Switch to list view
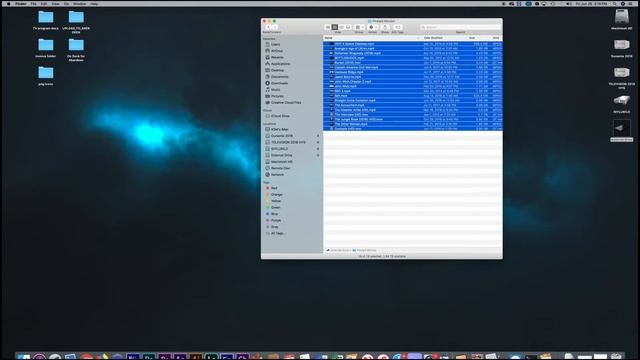 tap(335, 27)
